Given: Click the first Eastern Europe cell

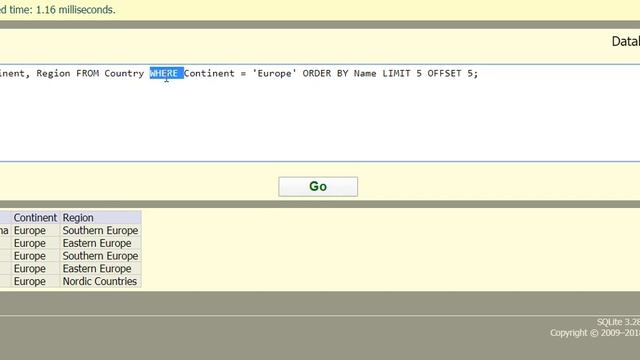Looking at the screenshot, I should tap(101, 243).
